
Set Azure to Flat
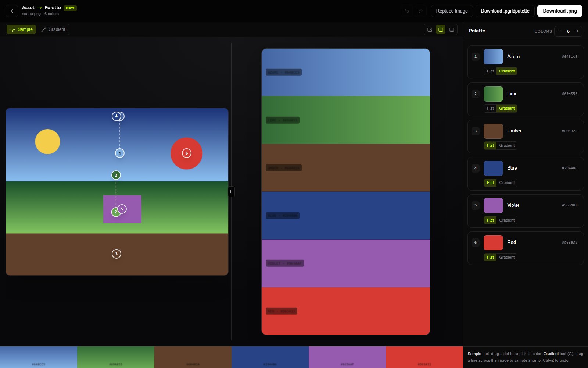(x=490, y=71)
